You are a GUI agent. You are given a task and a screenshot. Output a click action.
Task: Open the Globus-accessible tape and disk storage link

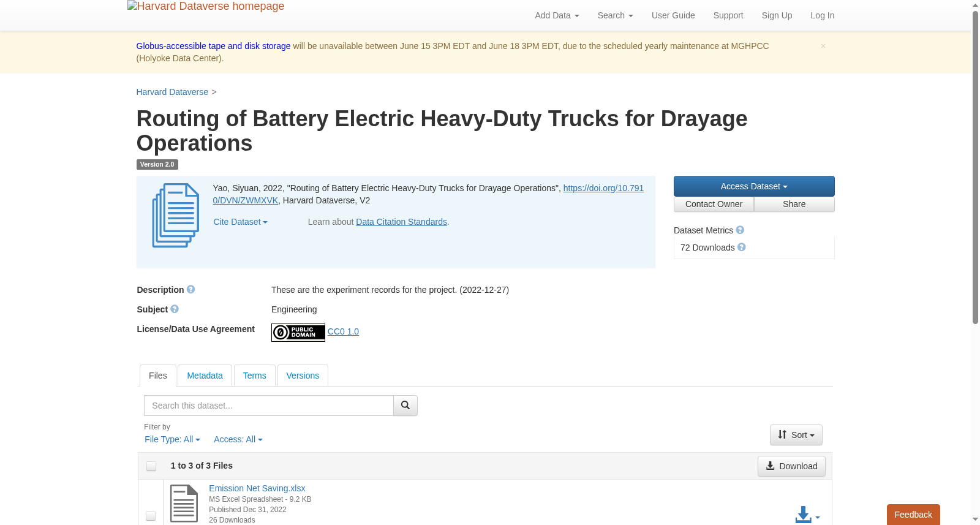[x=213, y=46]
